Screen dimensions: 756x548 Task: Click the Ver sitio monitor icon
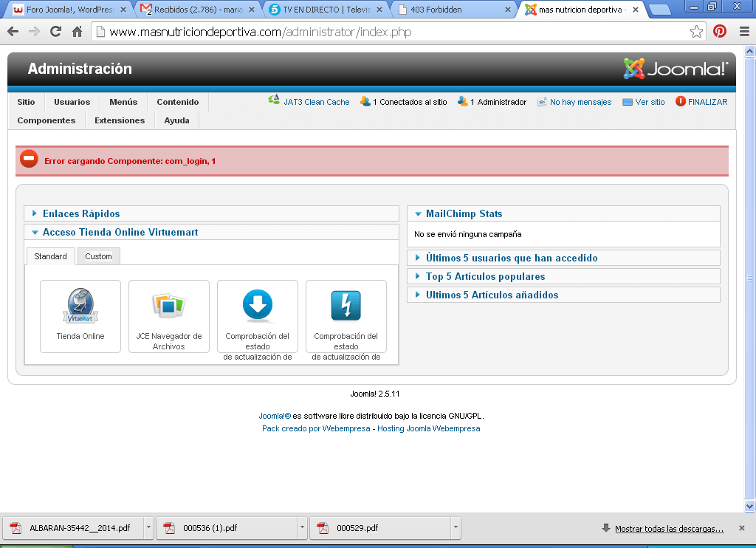(628, 102)
